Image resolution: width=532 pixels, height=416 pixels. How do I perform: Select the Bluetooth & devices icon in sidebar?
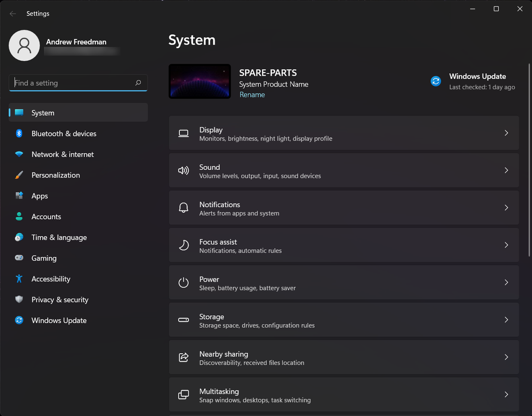coord(19,133)
